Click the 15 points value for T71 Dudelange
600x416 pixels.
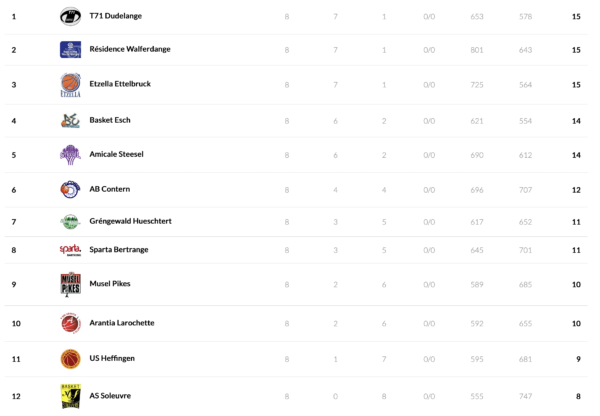(x=576, y=17)
